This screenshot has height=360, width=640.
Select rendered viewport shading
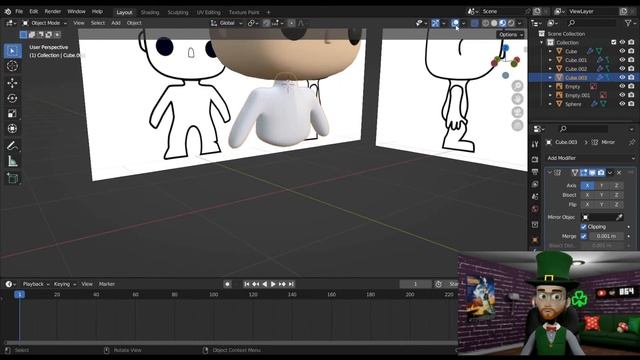(511, 23)
